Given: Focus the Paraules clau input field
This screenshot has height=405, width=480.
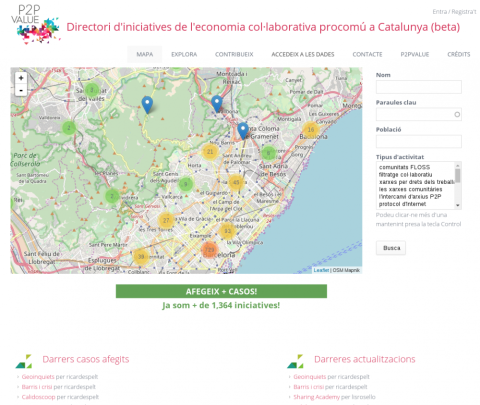Looking at the screenshot, I should [419, 114].
